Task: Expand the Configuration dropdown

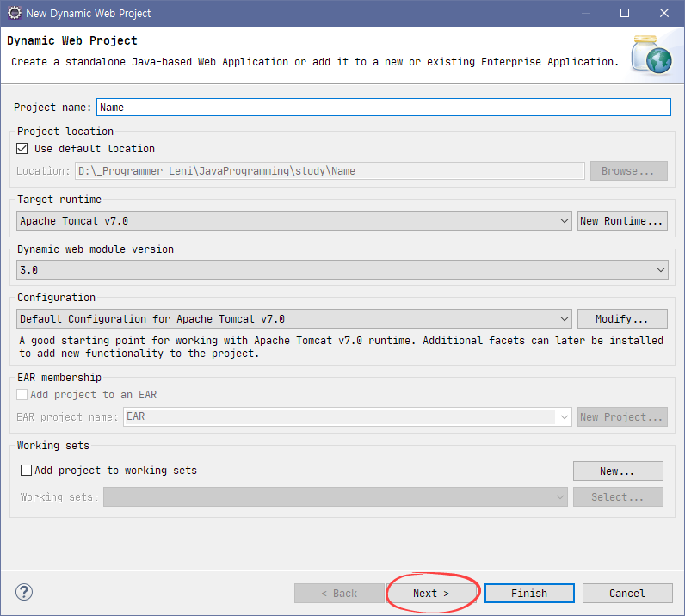Action: (x=294, y=319)
